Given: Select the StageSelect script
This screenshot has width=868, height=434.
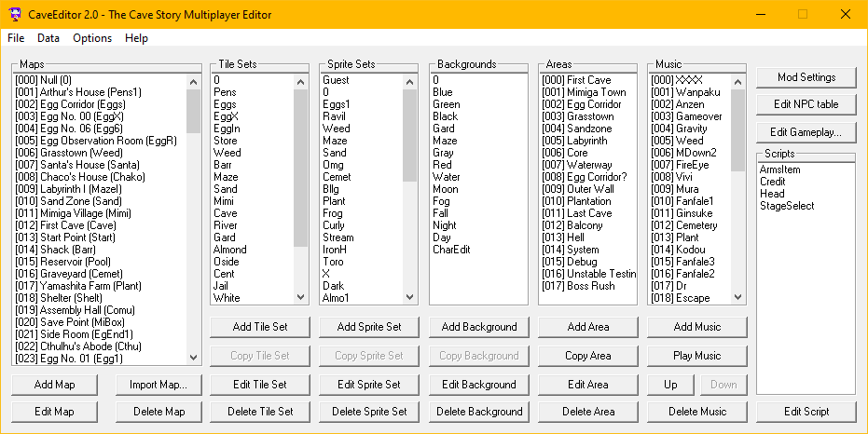Looking at the screenshot, I should [x=787, y=206].
